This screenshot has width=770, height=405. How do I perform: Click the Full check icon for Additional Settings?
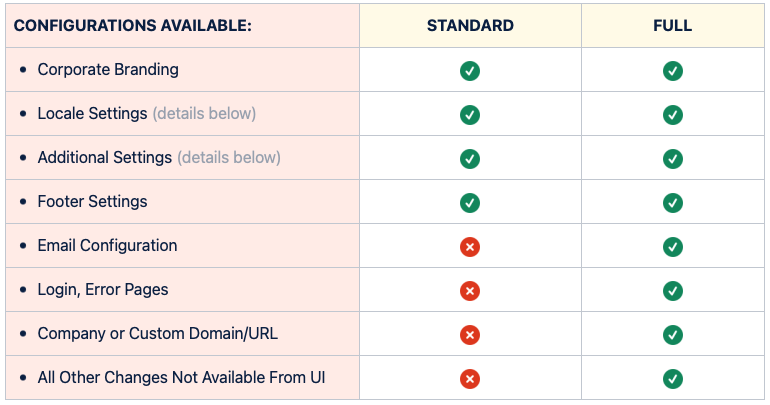[673, 158]
